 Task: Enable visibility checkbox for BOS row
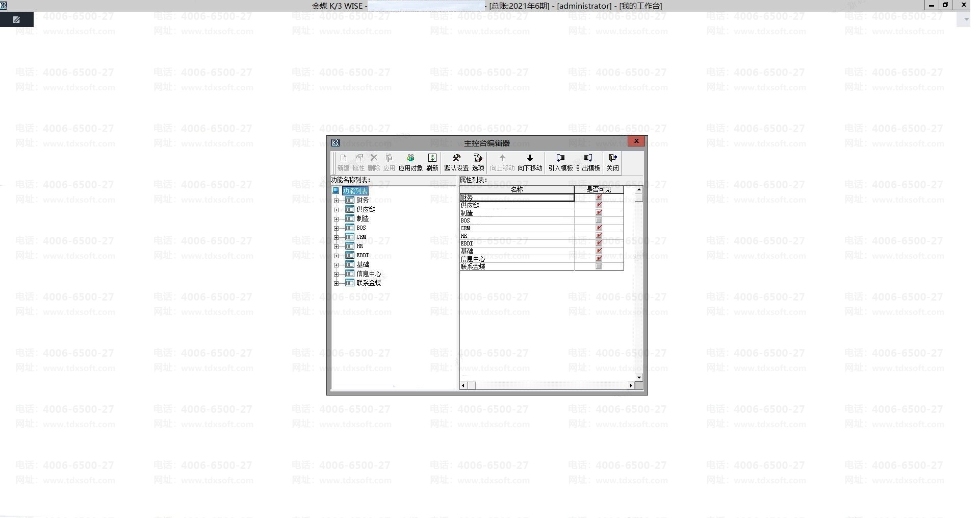pos(599,220)
